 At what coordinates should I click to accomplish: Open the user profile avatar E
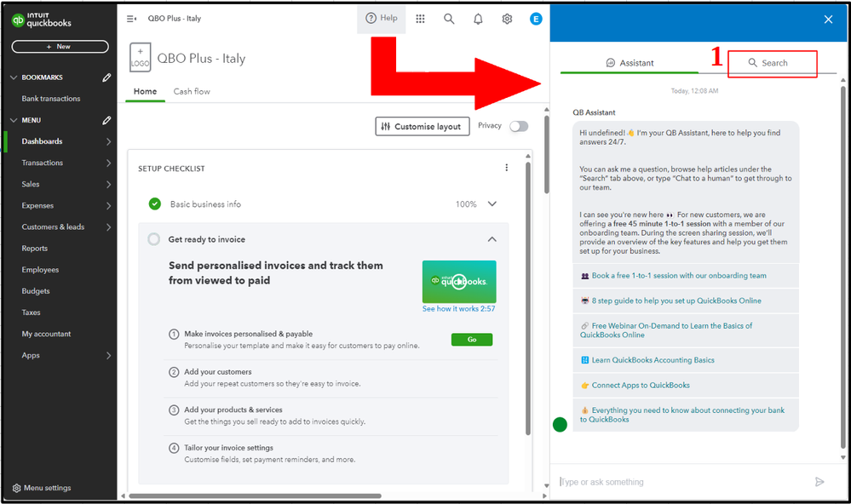click(536, 19)
